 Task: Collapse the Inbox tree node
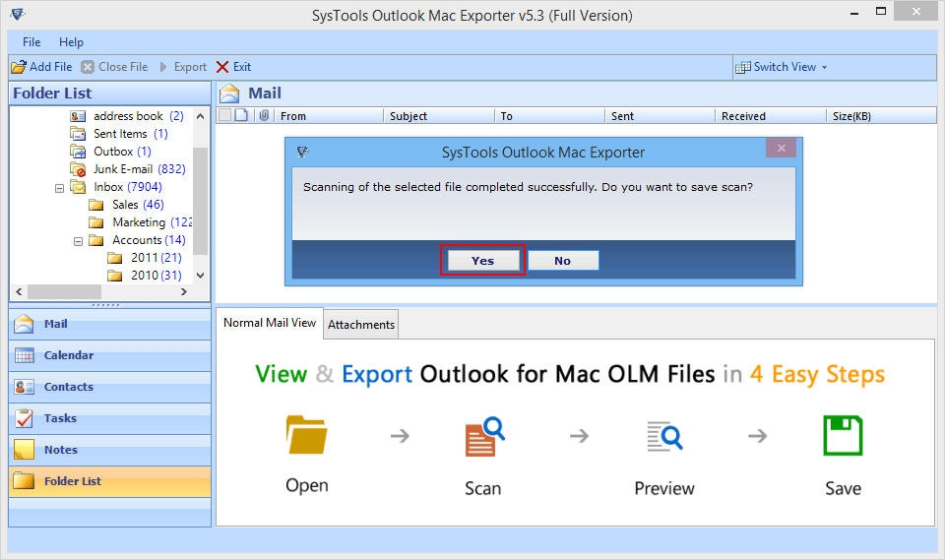click(x=60, y=188)
